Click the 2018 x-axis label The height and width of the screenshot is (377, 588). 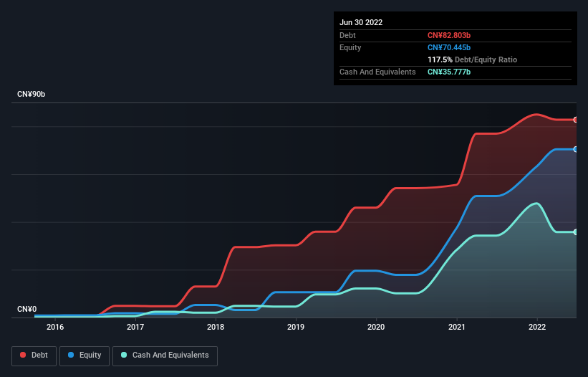click(x=216, y=327)
